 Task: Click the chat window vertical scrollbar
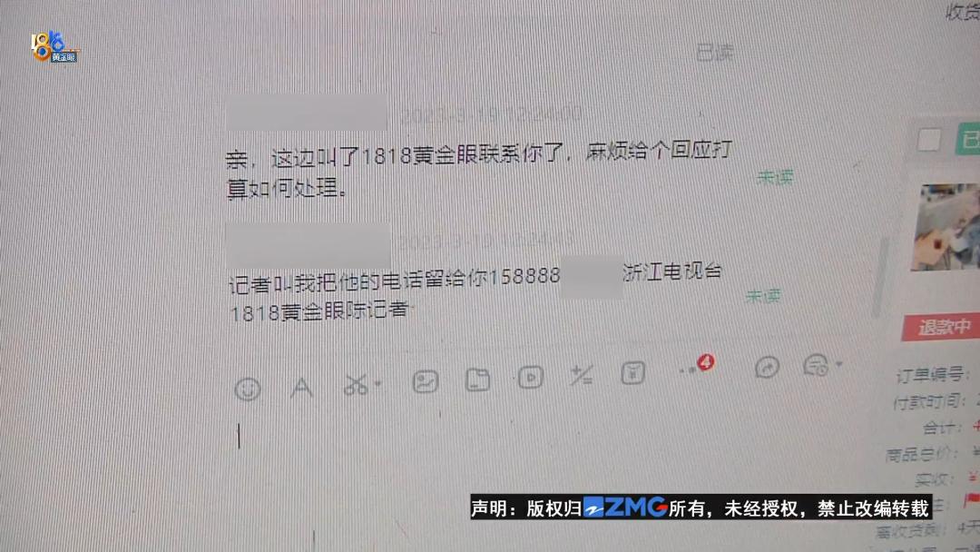coord(882,275)
